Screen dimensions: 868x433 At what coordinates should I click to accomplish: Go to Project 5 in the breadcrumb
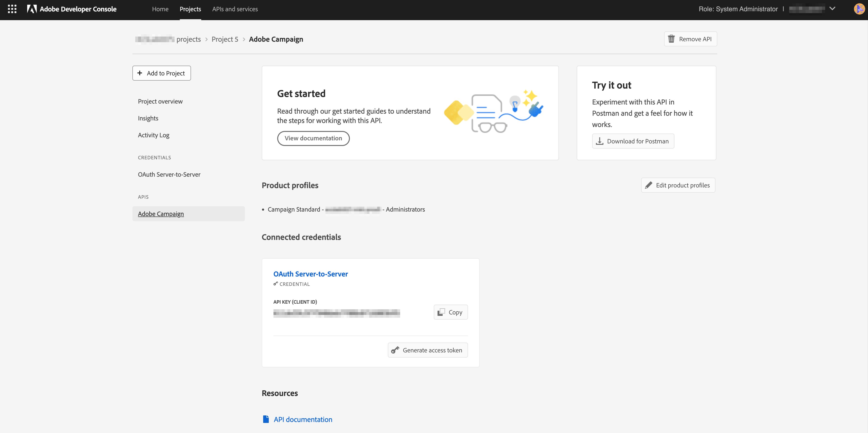click(225, 39)
